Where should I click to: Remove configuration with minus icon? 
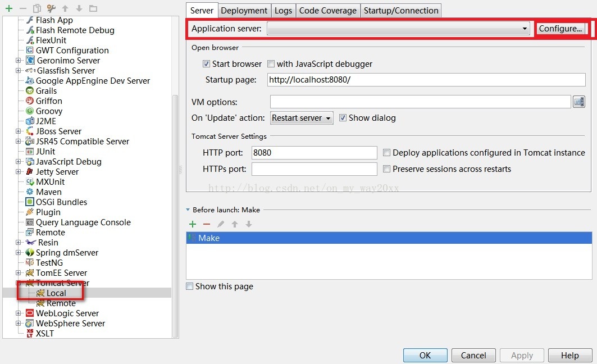click(x=23, y=8)
